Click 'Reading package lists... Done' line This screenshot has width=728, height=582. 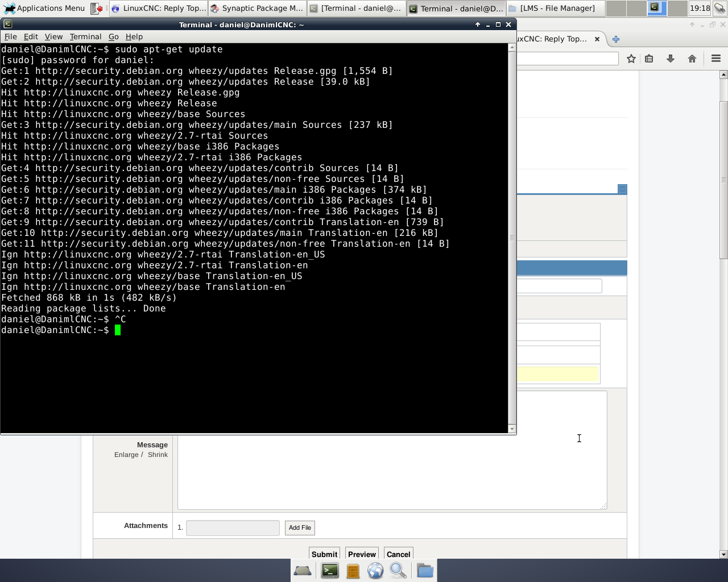tap(84, 309)
